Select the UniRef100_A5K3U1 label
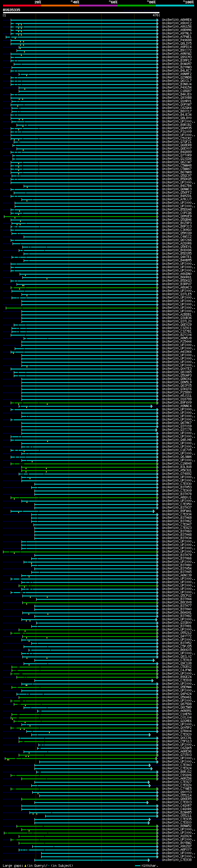This screenshot has height=868, width=197. [177, 470]
